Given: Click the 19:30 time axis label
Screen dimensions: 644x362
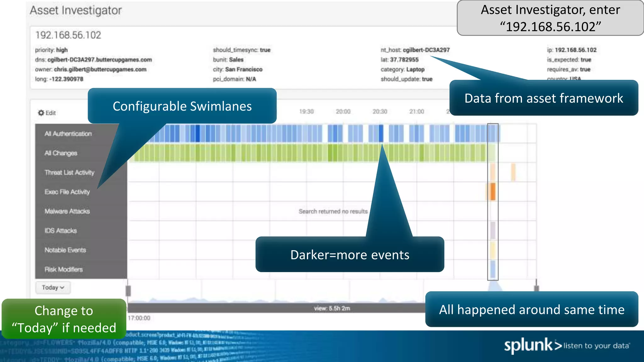Looking at the screenshot, I should tap(306, 112).
